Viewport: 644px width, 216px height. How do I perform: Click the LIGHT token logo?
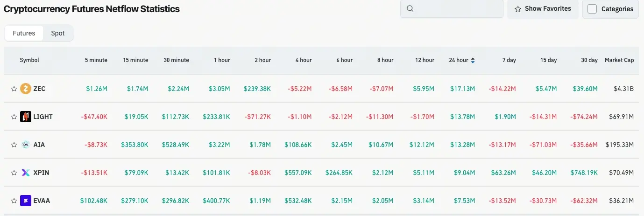[26, 117]
